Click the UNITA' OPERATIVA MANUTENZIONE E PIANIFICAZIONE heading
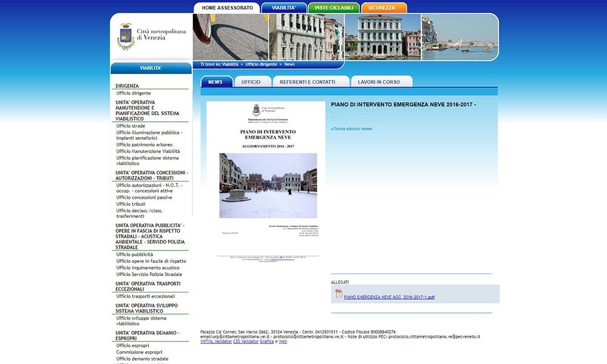 coord(148,110)
